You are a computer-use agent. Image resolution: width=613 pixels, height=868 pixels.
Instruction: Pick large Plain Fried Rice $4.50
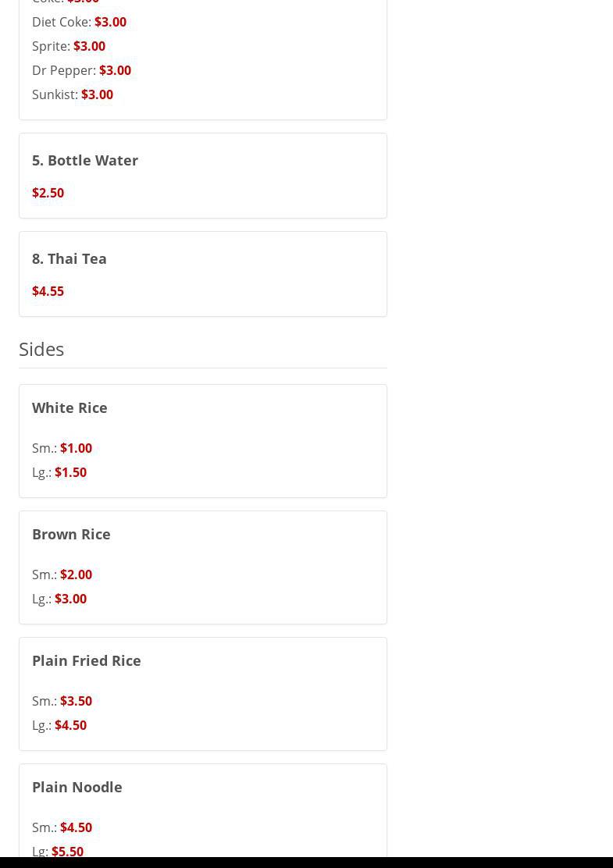point(70,725)
